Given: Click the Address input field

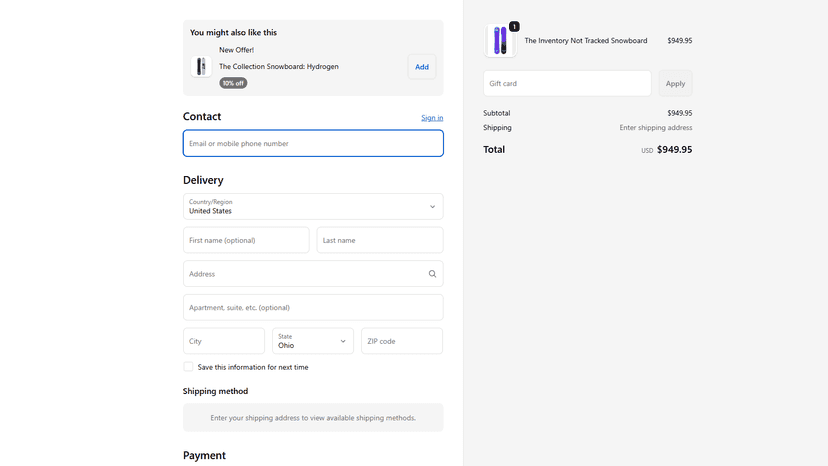Looking at the screenshot, I should pos(313,274).
